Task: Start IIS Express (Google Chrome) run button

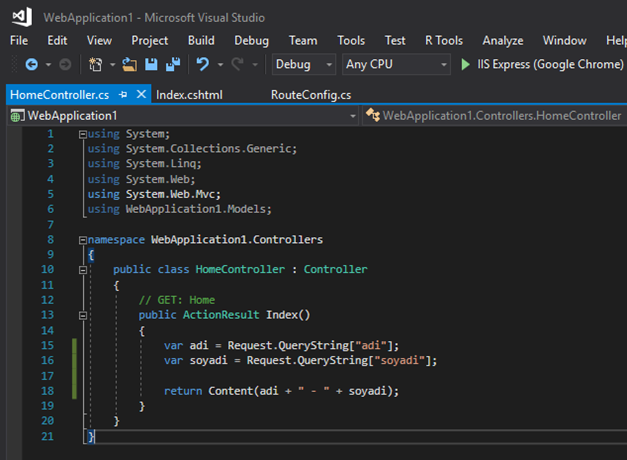Action: tap(542, 64)
